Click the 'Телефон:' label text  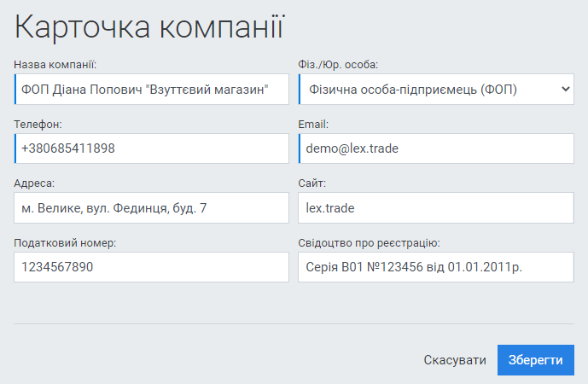[38, 125]
